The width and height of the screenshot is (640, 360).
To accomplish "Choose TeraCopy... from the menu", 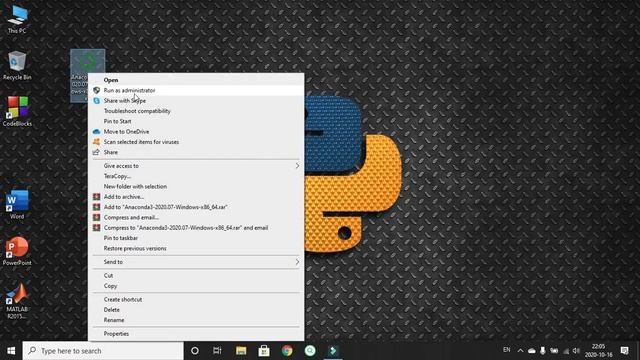I will (x=196, y=176).
